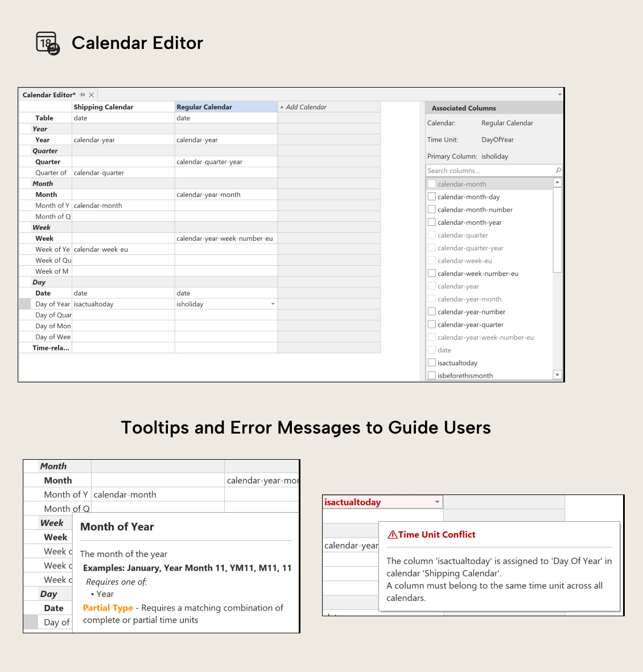
Task: Enable isactualtoday in Associated Columns
Action: click(431, 362)
